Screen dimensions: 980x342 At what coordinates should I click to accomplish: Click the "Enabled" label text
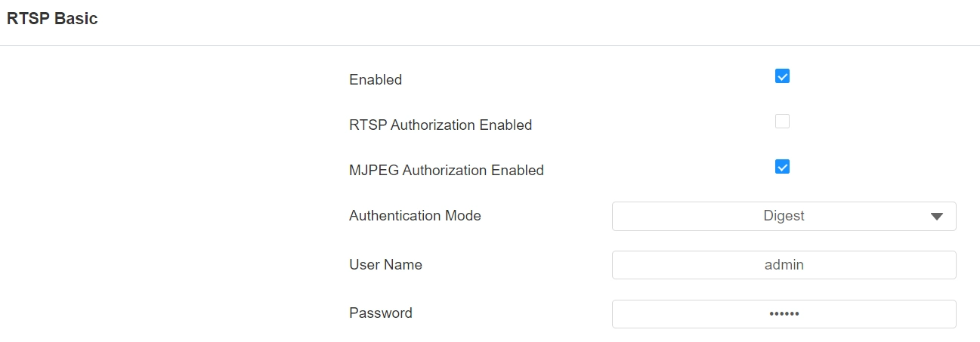(x=376, y=79)
